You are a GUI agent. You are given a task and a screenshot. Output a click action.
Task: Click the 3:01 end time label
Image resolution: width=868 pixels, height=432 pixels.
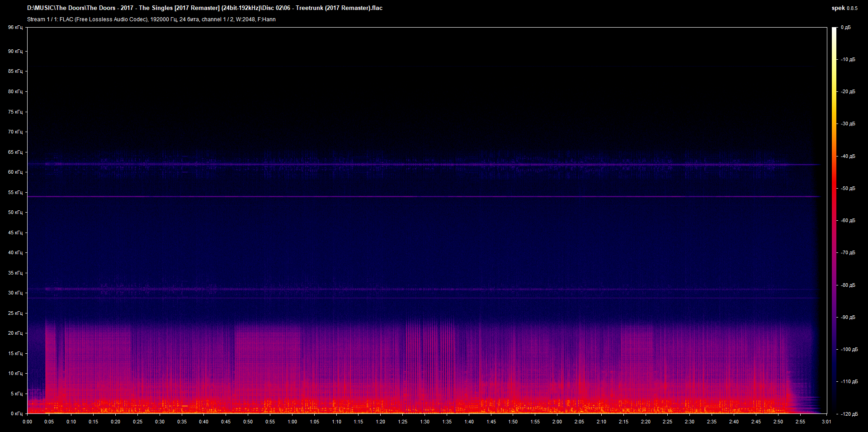[826, 422]
